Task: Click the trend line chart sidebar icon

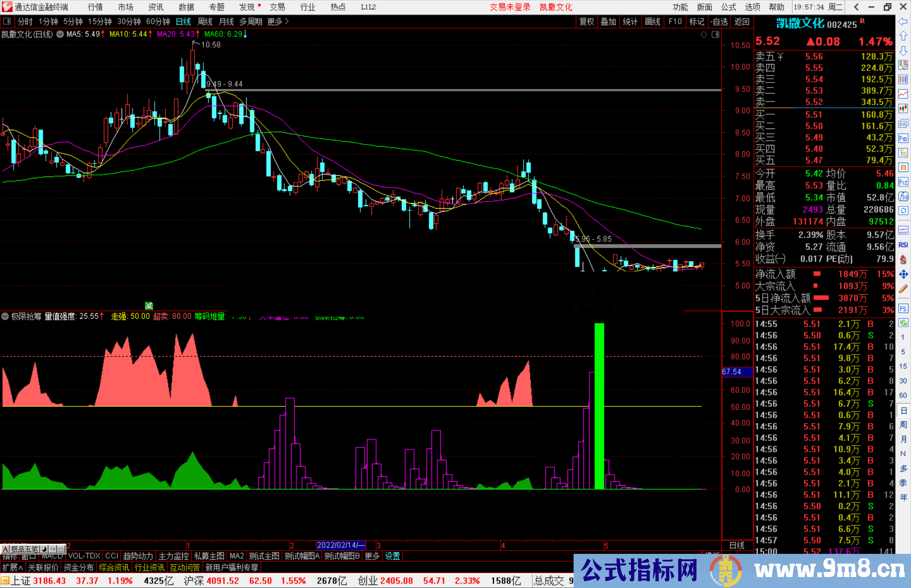Action: point(903,94)
